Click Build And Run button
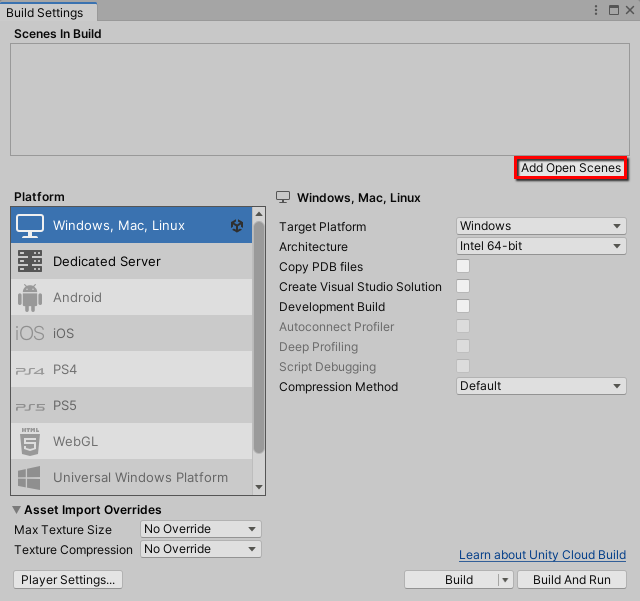This screenshot has width=640, height=601. (x=571, y=580)
